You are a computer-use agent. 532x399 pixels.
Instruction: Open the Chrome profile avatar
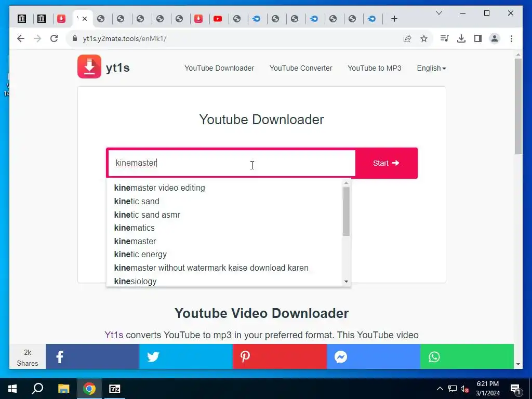pyautogui.click(x=495, y=38)
